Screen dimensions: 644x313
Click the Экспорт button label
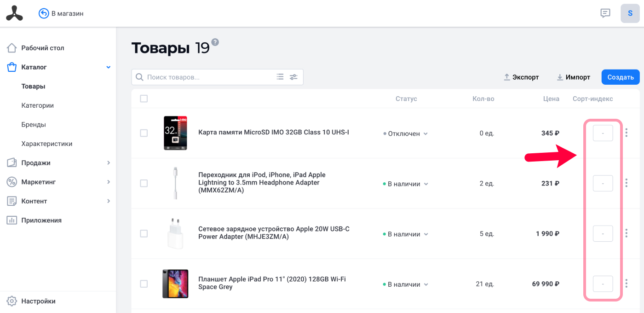[x=525, y=77]
